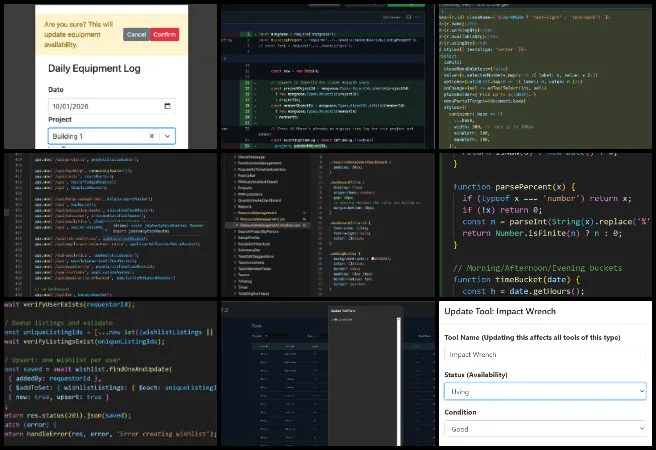The width and height of the screenshot is (656, 450).
Task: Expand the Timelog folder
Action: tap(245, 281)
